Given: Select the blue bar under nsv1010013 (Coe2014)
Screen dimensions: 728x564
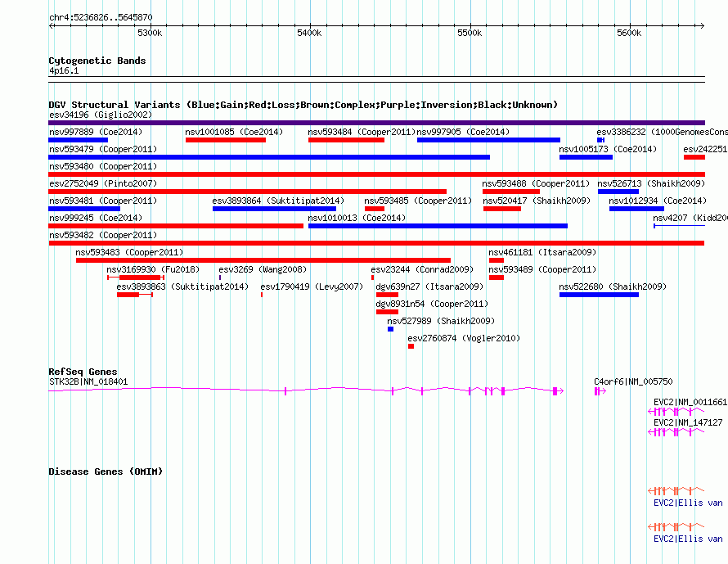Looking at the screenshot, I should pos(438,226).
